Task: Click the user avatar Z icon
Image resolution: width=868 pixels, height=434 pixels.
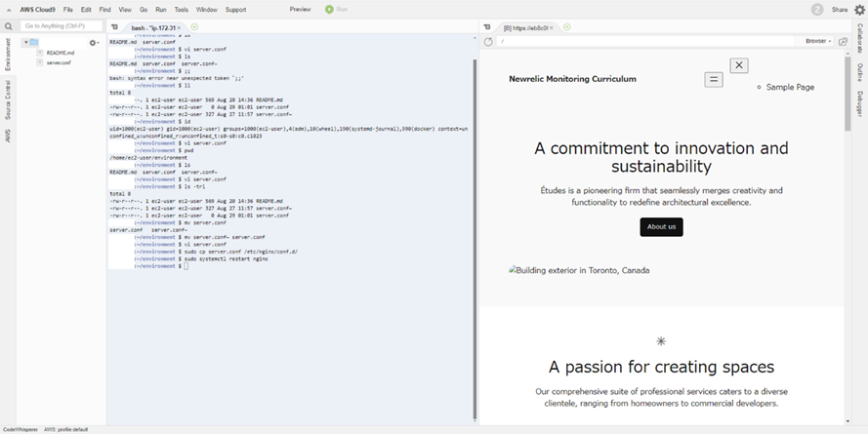Action: point(816,10)
